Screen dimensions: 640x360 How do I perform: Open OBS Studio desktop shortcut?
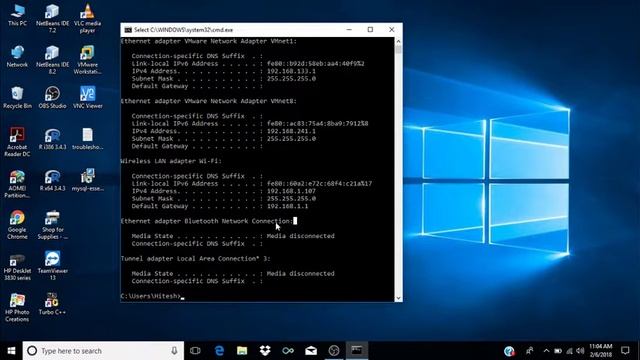(52, 97)
